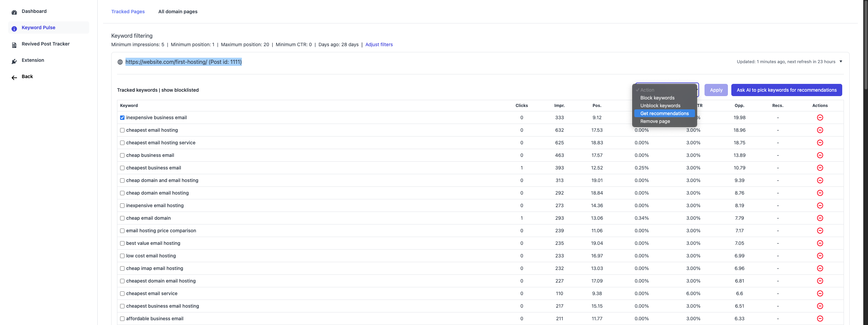868x325 pixels.
Task: Tick the cheap email domain checkbox
Action: (x=122, y=218)
